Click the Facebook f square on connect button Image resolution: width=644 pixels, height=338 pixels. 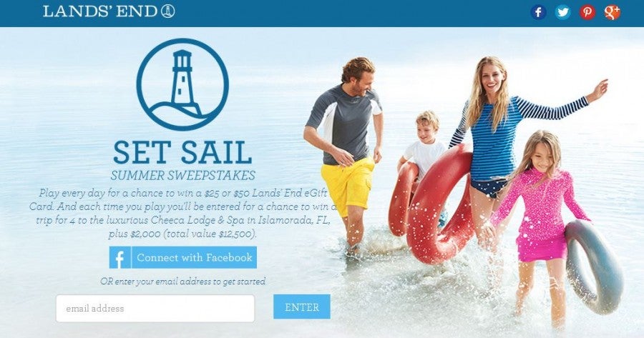point(120,257)
